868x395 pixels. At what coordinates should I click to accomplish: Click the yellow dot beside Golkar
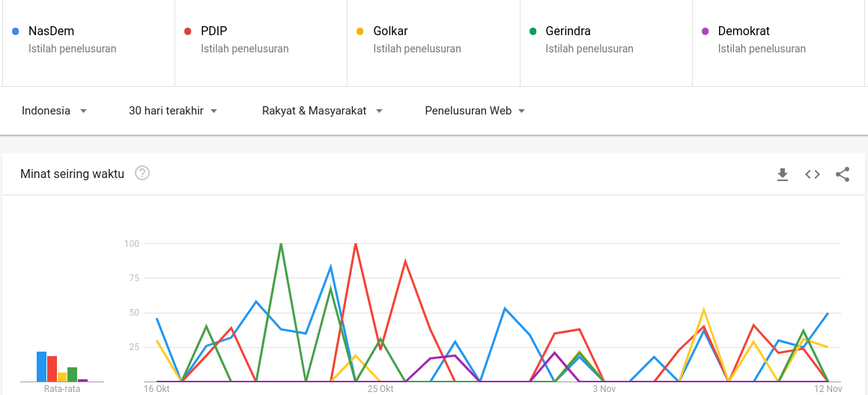(360, 31)
